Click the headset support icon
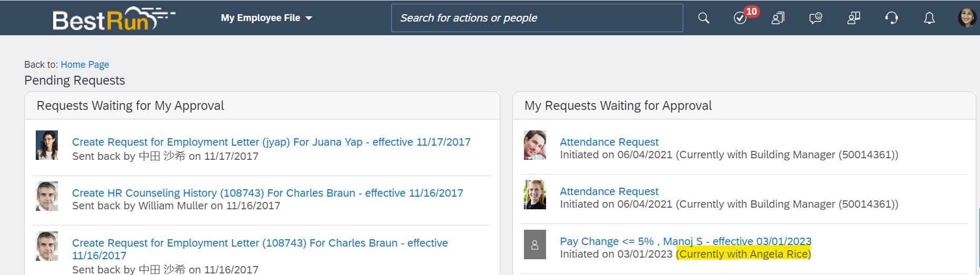Viewport: 980px width, 275px height. click(x=891, y=18)
